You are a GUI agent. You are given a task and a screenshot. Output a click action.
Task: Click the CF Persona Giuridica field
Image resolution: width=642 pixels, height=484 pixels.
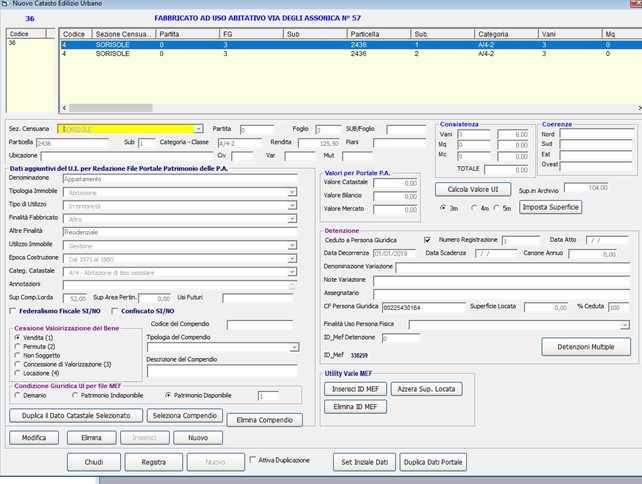pos(424,308)
